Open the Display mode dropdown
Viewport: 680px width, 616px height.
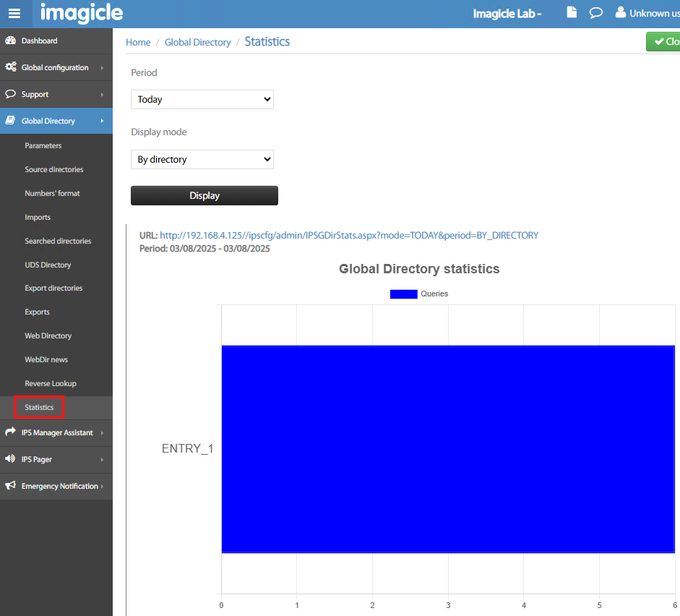(202, 159)
